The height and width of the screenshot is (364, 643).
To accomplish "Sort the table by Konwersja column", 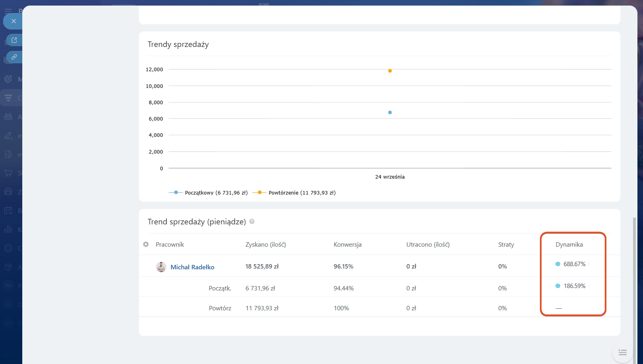I will click(x=347, y=244).
